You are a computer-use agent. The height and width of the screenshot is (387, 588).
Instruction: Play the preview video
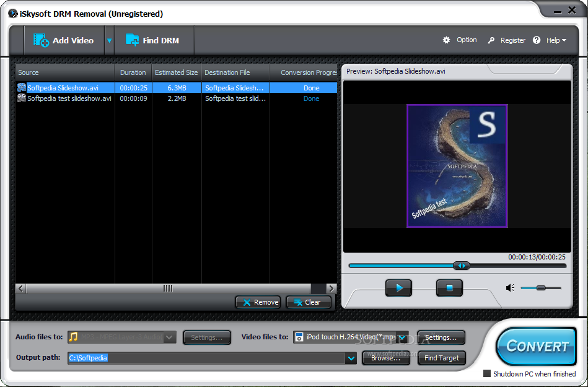398,288
